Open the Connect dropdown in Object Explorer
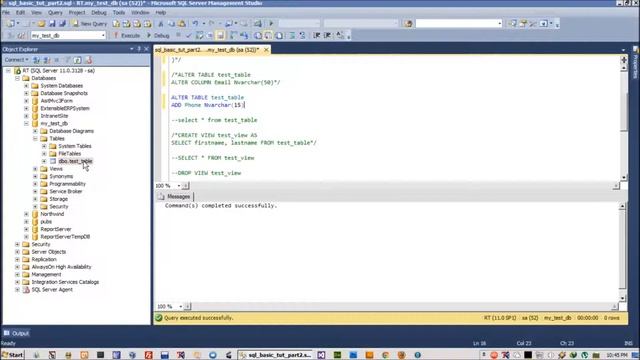 [x=16, y=60]
